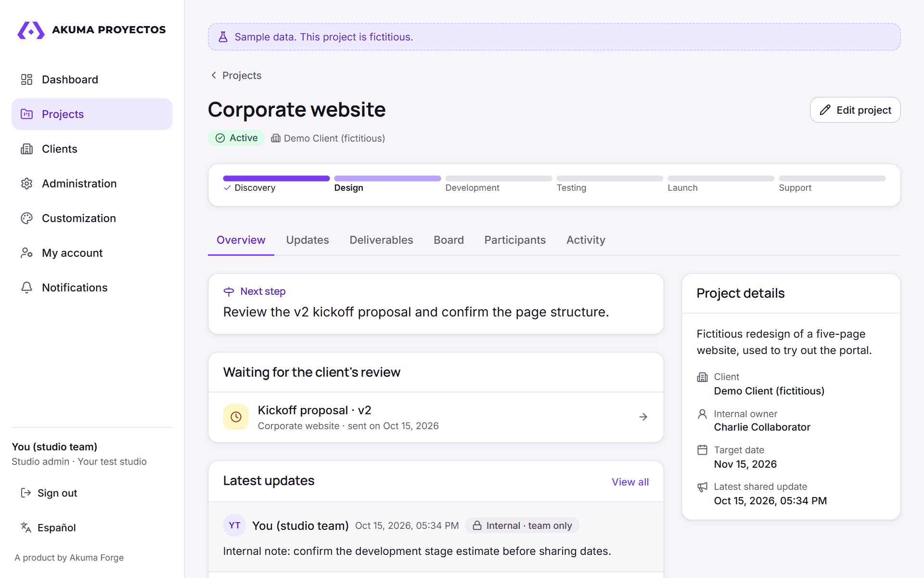The image size is (924, 578).
Task: Click the Charlie Collaborator owner name
Action: 762,427
